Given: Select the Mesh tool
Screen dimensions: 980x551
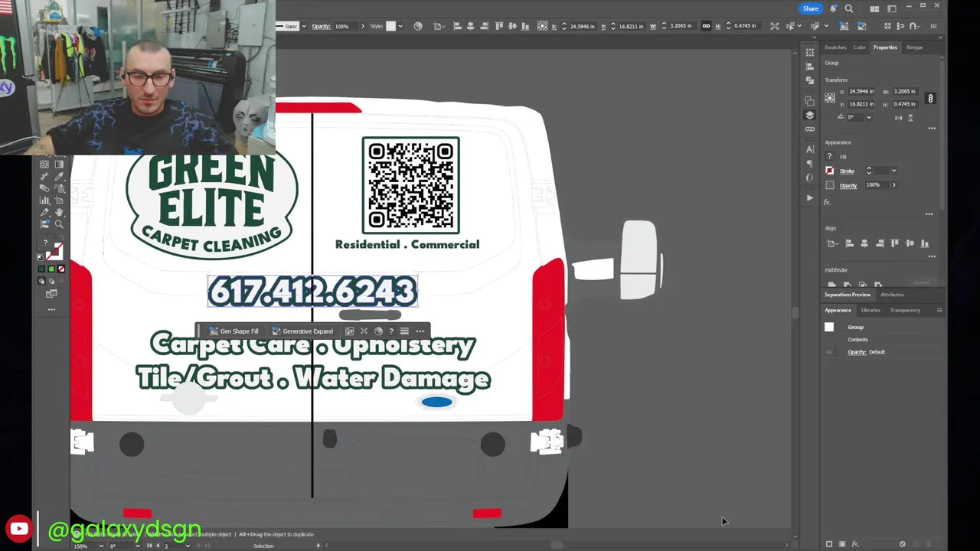Looking at the screenshot, I should [x=44, y=164].
